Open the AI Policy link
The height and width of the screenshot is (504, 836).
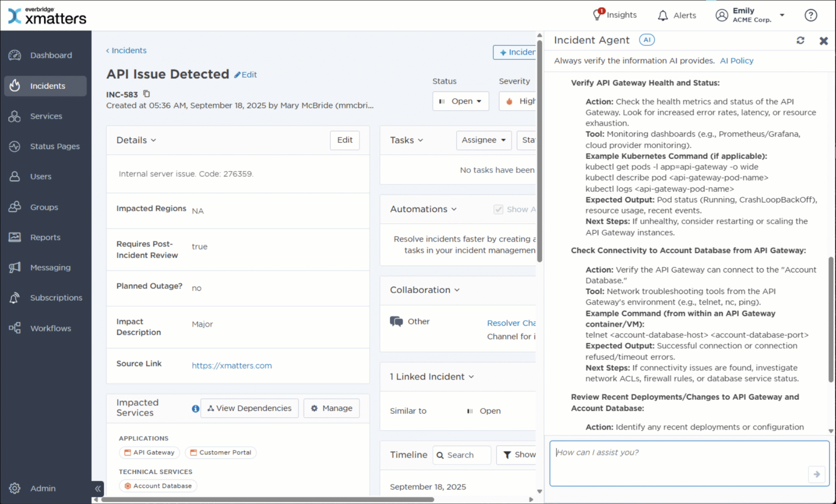coord(737,61)
